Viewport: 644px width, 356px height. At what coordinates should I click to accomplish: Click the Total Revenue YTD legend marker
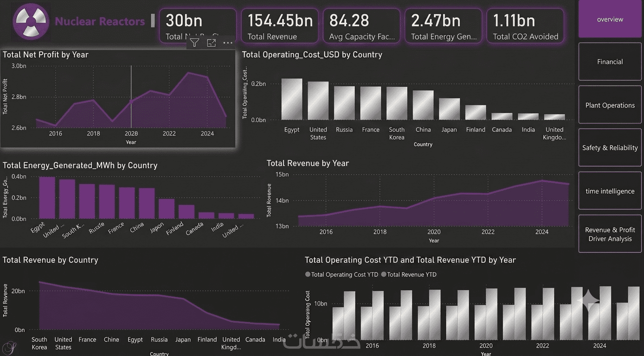click(x=384, y=274)
